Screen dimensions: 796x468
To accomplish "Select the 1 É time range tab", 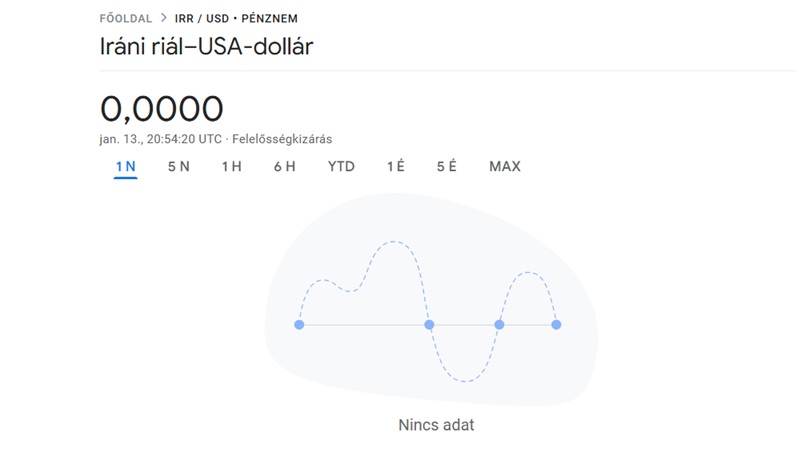I will point(395,166).
